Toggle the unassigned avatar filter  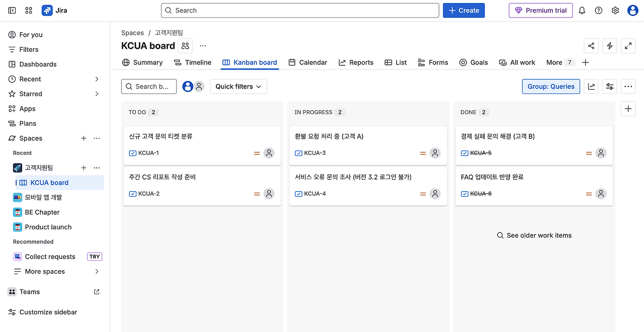[x=199, y=87]
